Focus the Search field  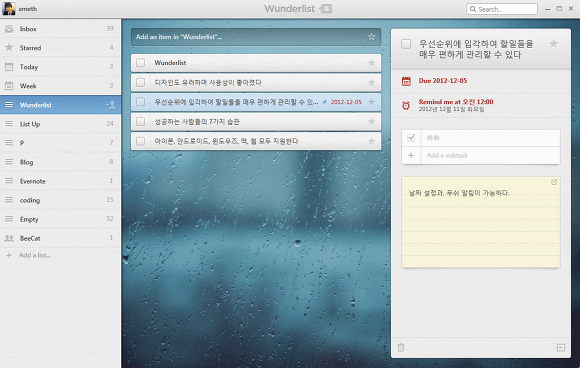[x=502, y=9]
